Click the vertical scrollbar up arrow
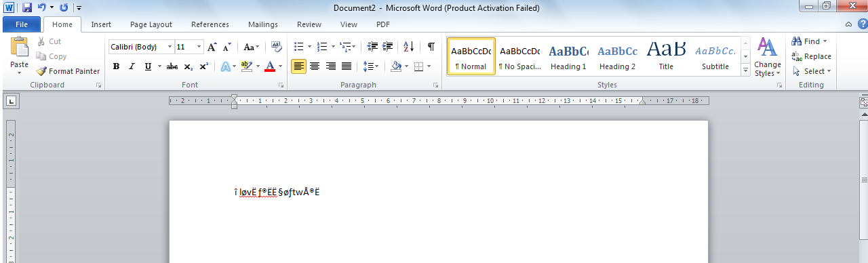Viewport: 868px width, 263px height. pos(864,114)
